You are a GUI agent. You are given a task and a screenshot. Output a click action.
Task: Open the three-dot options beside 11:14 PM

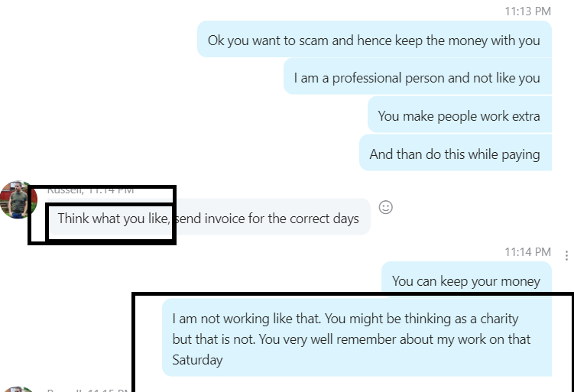(566, 255)
